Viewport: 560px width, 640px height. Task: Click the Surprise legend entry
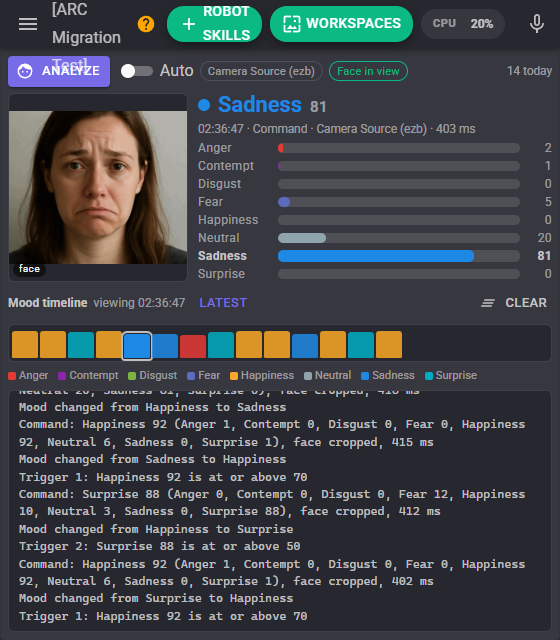(451, 376)
